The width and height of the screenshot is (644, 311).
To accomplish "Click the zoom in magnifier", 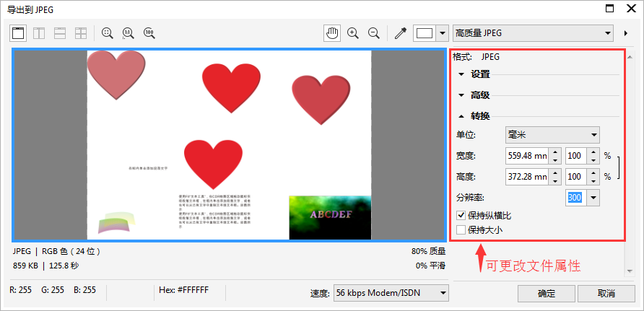I will (353, 33).
